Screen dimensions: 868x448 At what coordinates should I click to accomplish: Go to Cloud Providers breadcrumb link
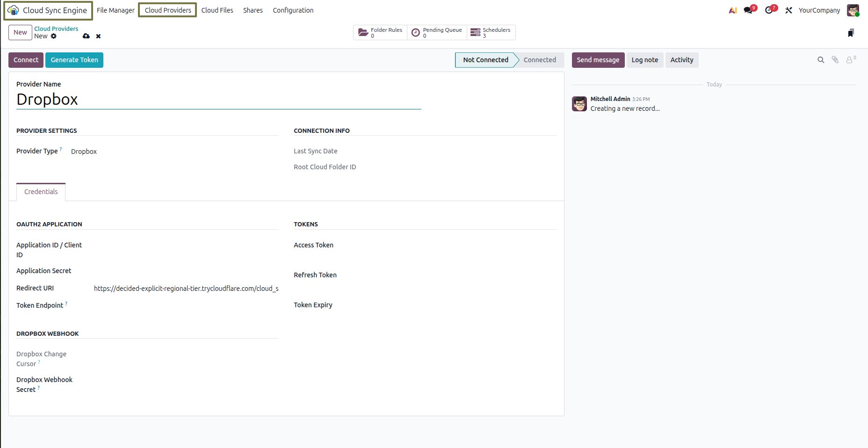pyautogui.click(x=56, y=29)
